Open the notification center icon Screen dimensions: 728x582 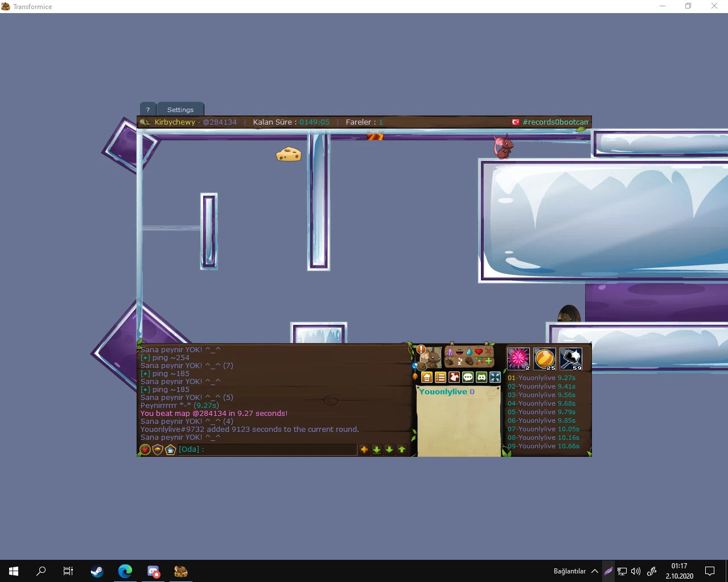pyautogui.click(x=710, y=571)
